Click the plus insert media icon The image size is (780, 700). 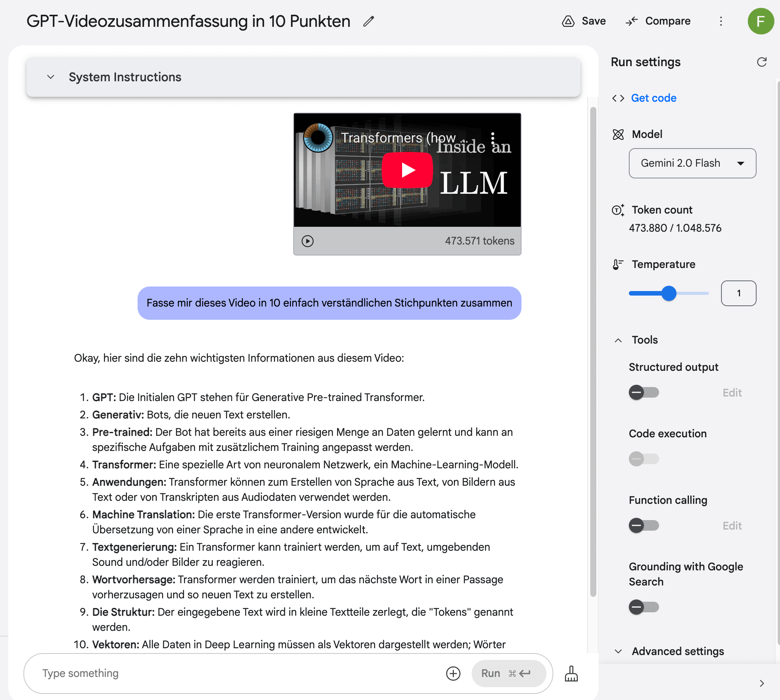[453, 673]
